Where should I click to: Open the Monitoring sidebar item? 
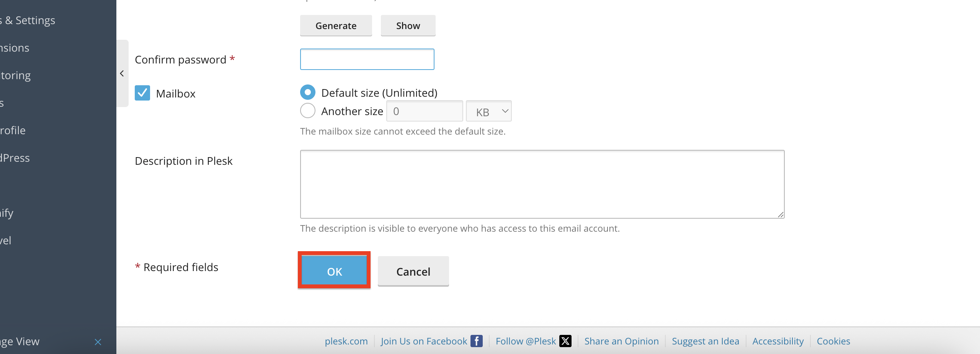coord(15,75)
